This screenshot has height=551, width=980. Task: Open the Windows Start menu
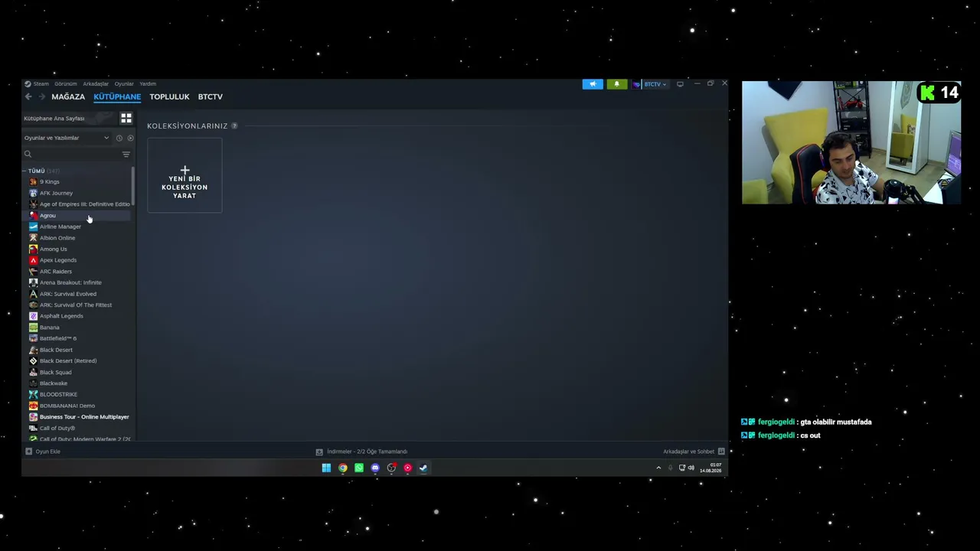click(326, 468)
